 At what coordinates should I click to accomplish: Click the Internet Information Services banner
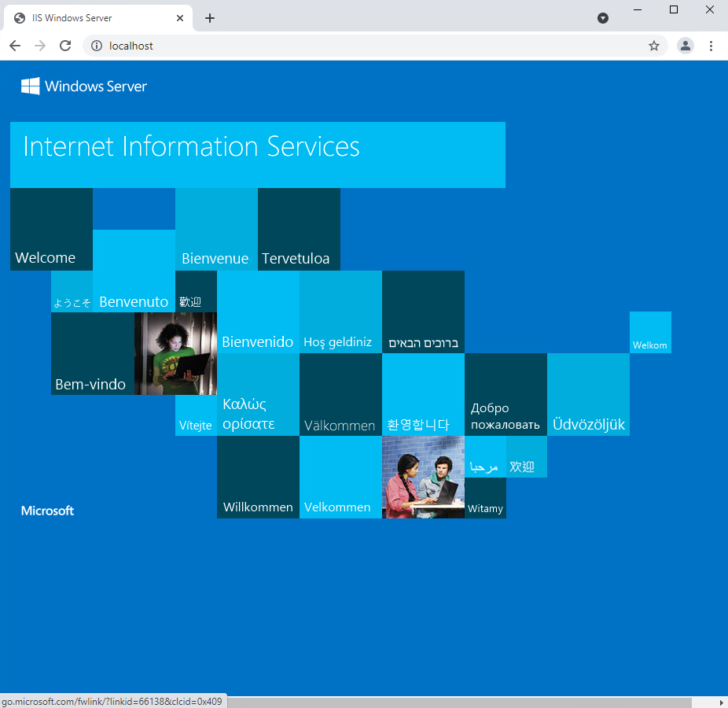(258, 155)
